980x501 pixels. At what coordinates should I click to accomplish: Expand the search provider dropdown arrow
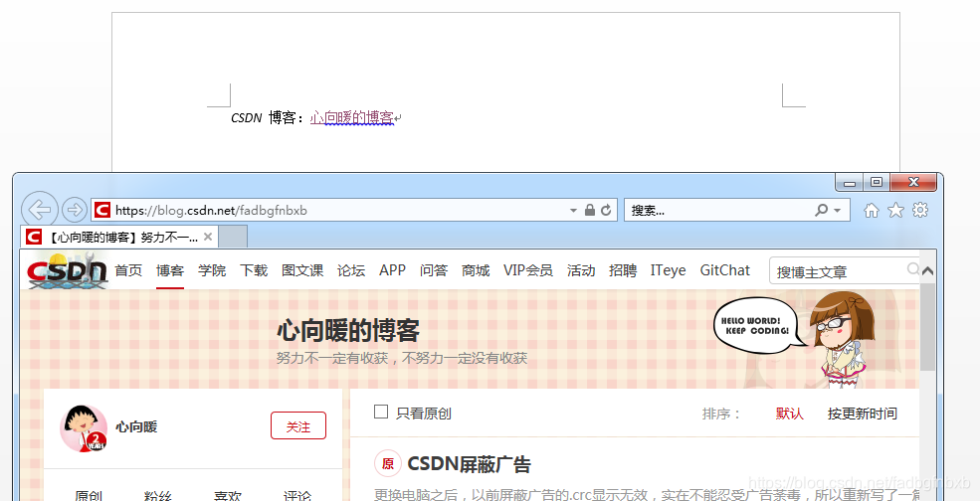point(838,211)
